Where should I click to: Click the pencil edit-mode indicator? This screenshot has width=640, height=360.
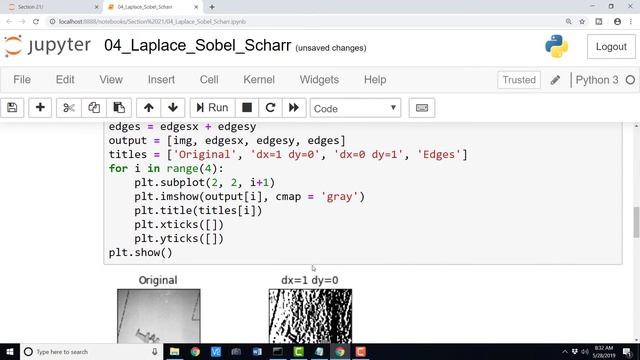[555, 80]
